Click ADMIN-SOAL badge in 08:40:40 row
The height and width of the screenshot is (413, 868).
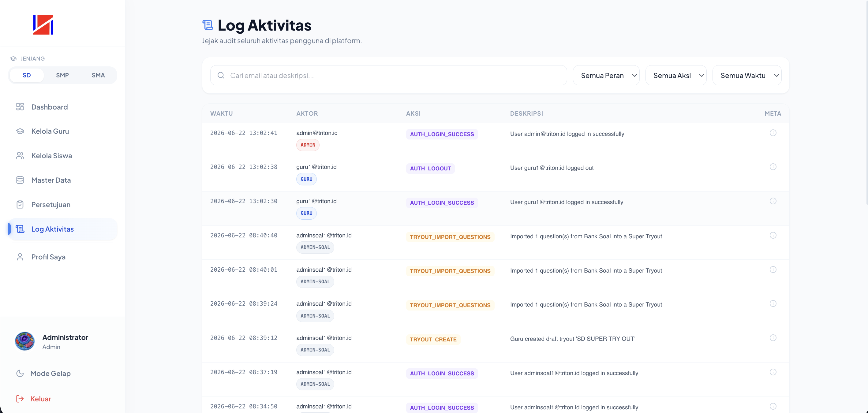coord(315,247)
